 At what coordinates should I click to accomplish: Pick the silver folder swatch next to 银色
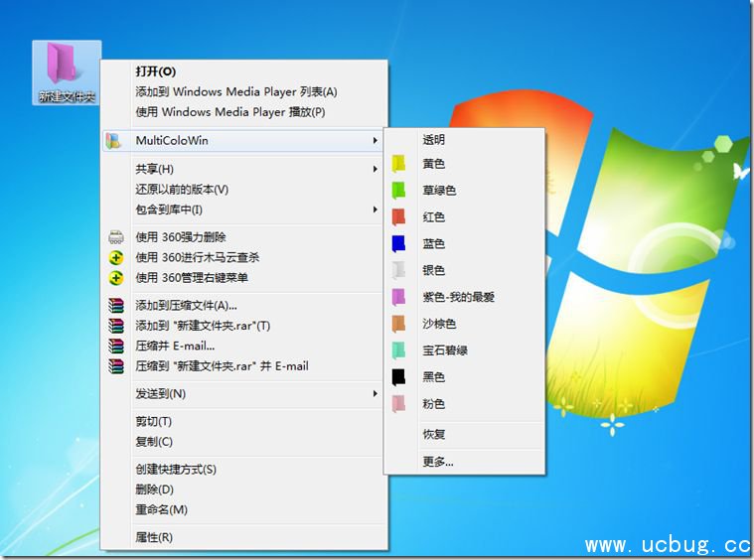click(398, 271)
